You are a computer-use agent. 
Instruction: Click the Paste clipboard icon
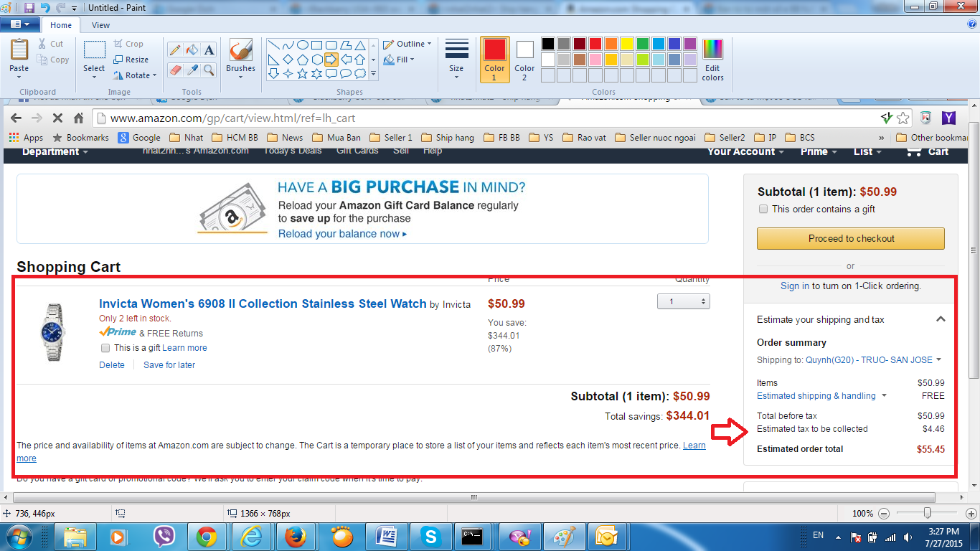click(x=19, y=50)
